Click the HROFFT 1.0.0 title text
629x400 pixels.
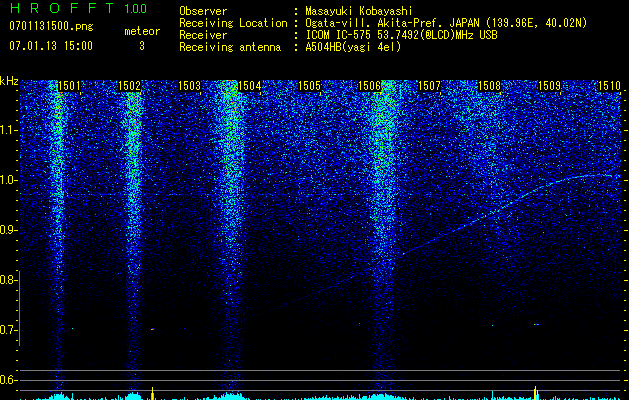(x=78, y=8)
